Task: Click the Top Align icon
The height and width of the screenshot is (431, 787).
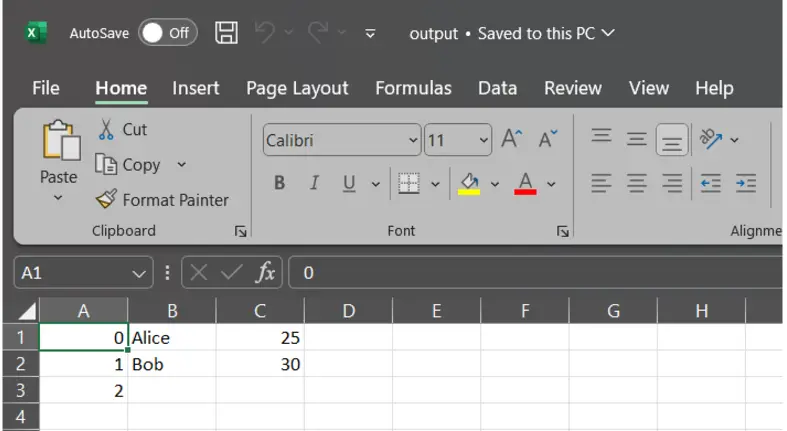Action: [x=601, y=136]
